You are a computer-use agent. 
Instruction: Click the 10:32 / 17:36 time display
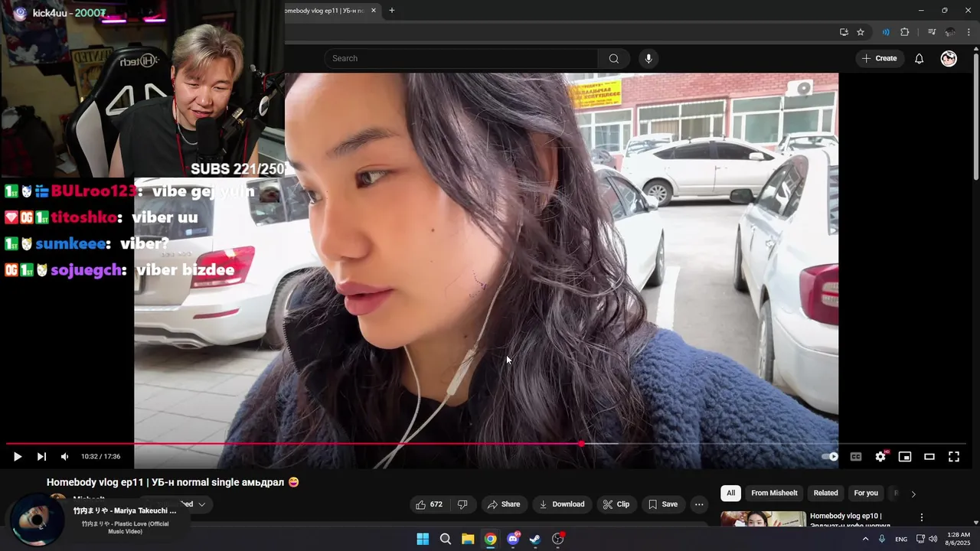coord(101,457)
